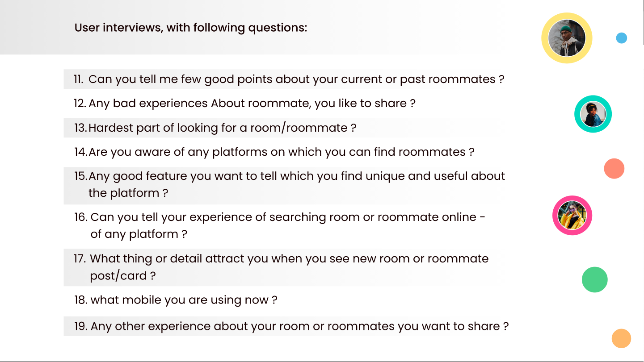Select the orange circle at bottom right
Screen dimensions: 644x362
(x=621, y=338)
